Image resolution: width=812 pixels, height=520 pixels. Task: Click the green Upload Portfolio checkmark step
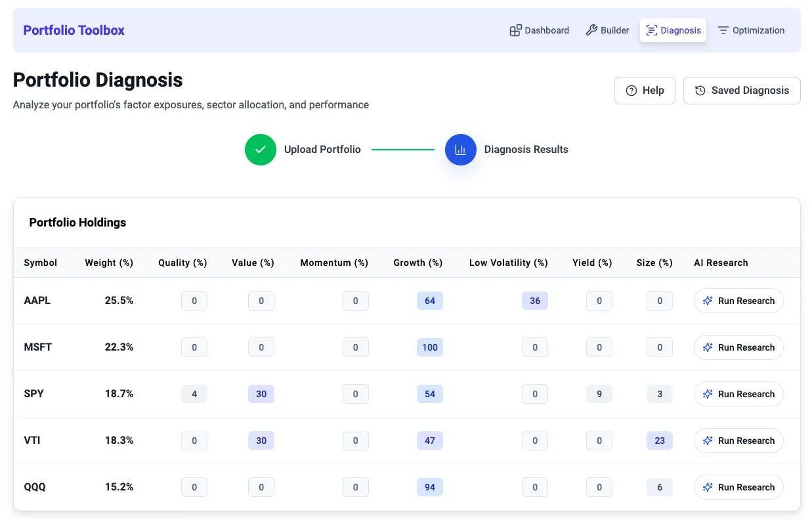261,150
